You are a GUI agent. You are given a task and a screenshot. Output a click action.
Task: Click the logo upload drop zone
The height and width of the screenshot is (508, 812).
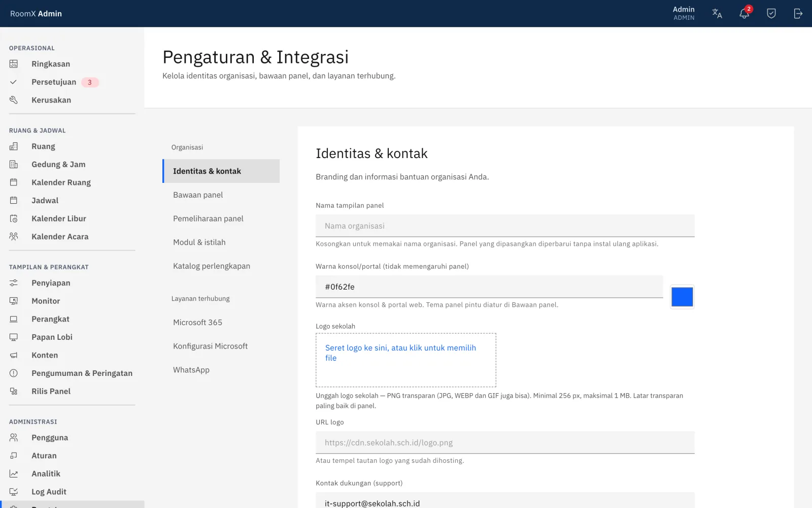[406, 360]
